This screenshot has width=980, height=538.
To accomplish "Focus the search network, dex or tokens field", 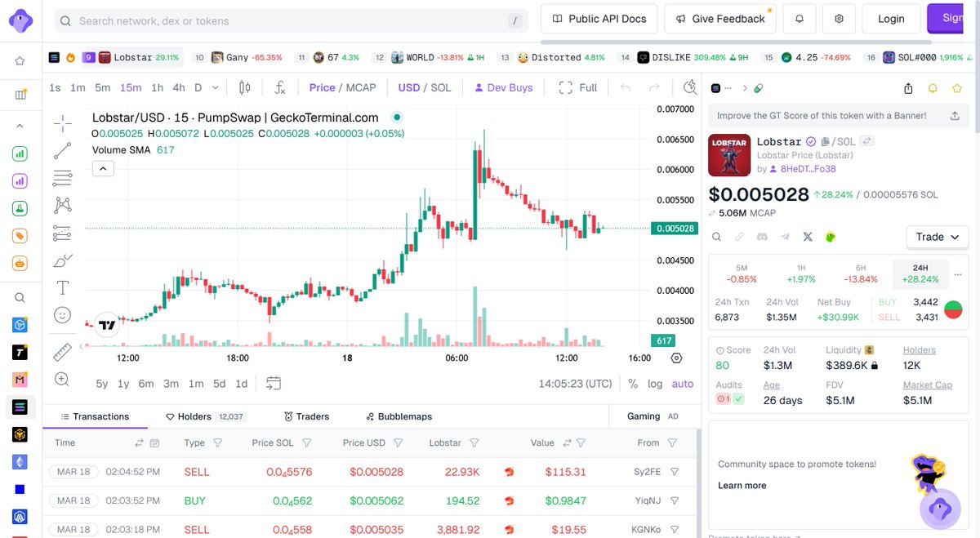I will pos(292,20).
